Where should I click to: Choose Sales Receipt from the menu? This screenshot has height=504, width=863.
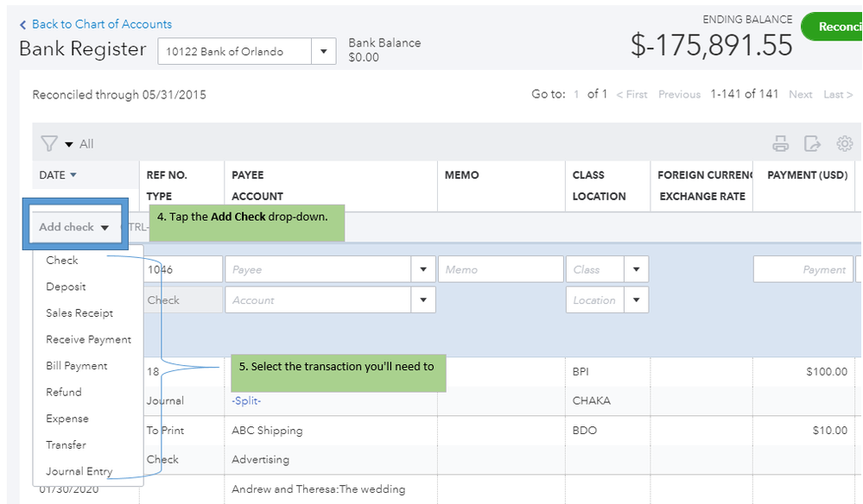point(79,313)
